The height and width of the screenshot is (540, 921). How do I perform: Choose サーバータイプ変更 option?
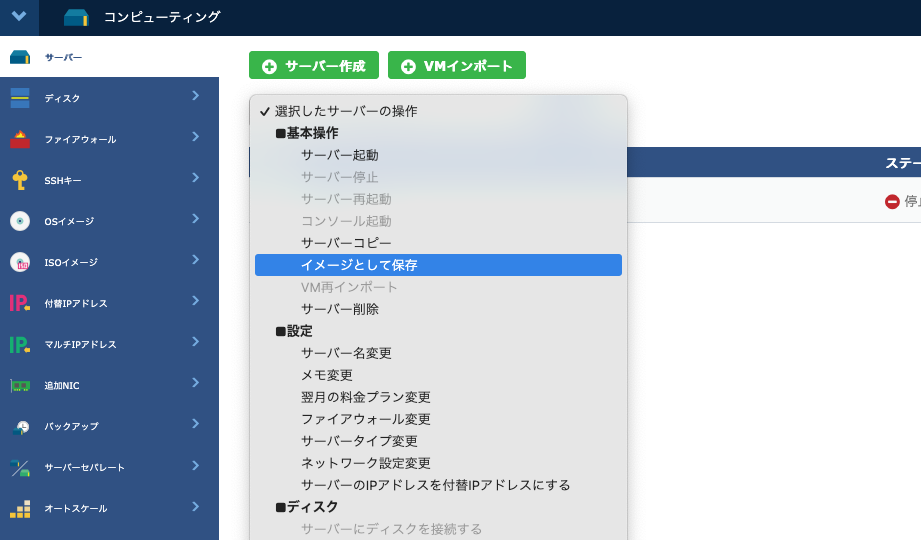tap(438, 441)
